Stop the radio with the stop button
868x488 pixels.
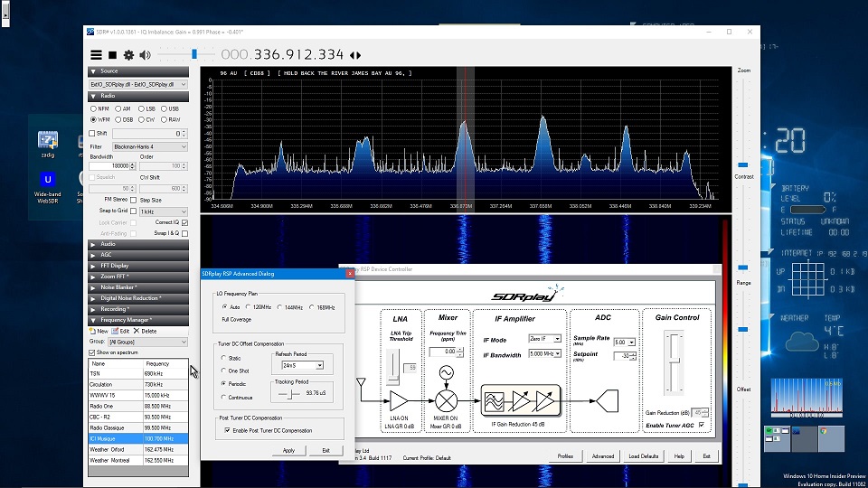point(112,55)
